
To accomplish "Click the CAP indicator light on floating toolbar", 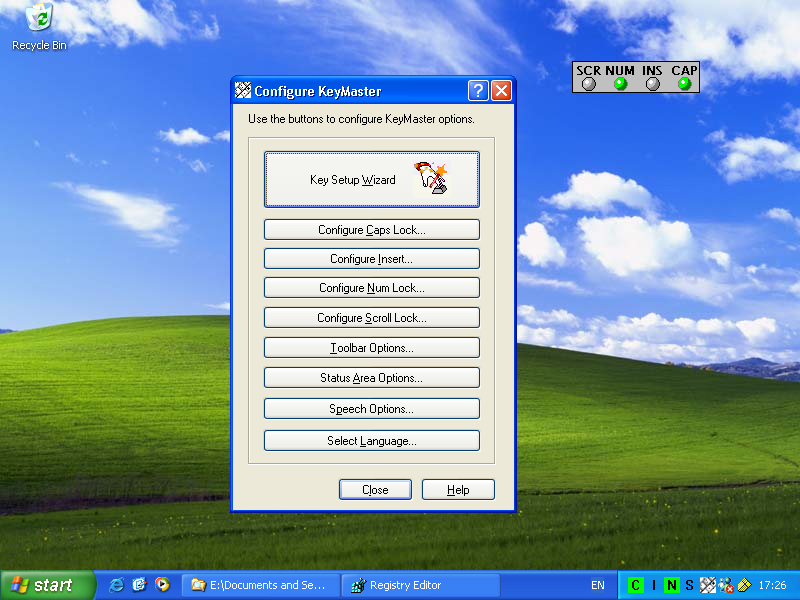I will [x=684, y=84].
